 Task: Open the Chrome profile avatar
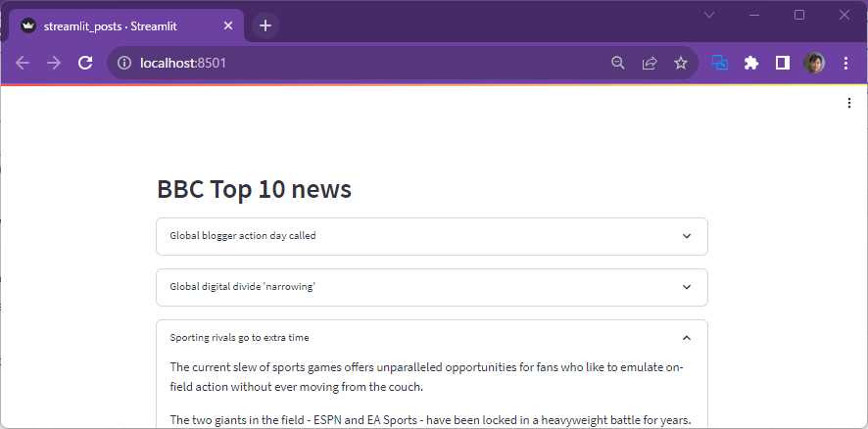click(814, 63)
